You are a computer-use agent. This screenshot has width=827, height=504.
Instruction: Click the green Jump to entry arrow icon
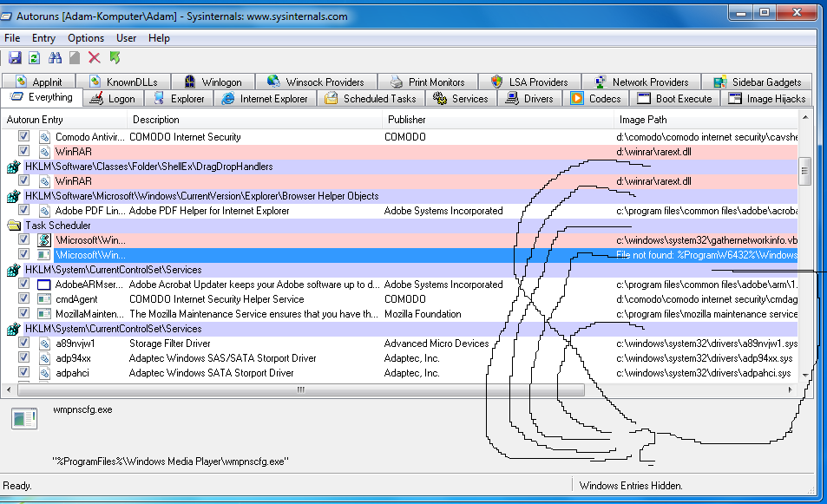coord(115,57)
